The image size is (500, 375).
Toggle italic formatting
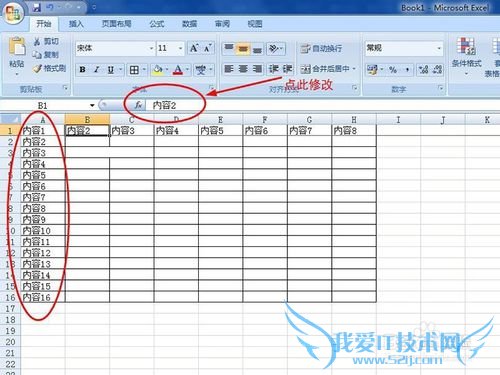97,70
